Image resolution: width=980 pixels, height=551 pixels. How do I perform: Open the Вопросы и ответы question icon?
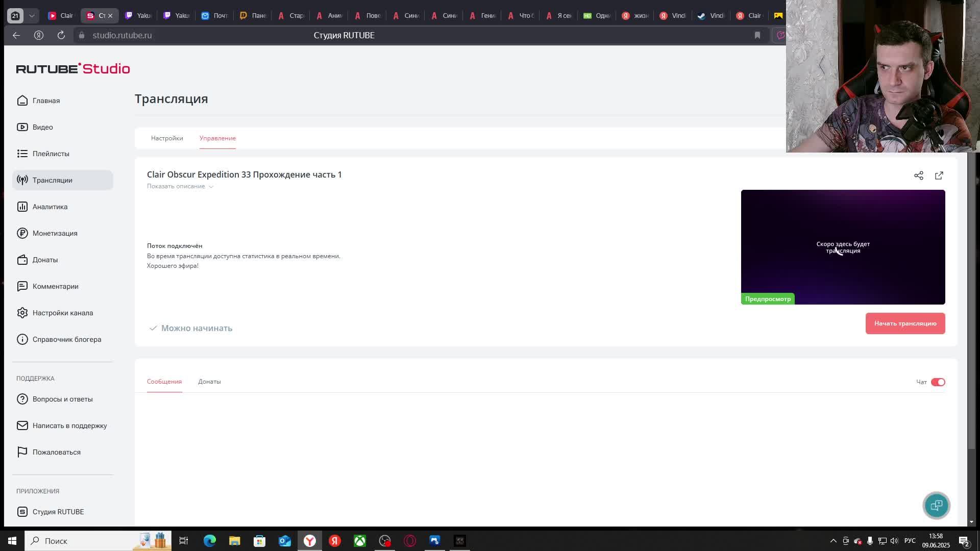pyautogui.click(x=22, y=399)
